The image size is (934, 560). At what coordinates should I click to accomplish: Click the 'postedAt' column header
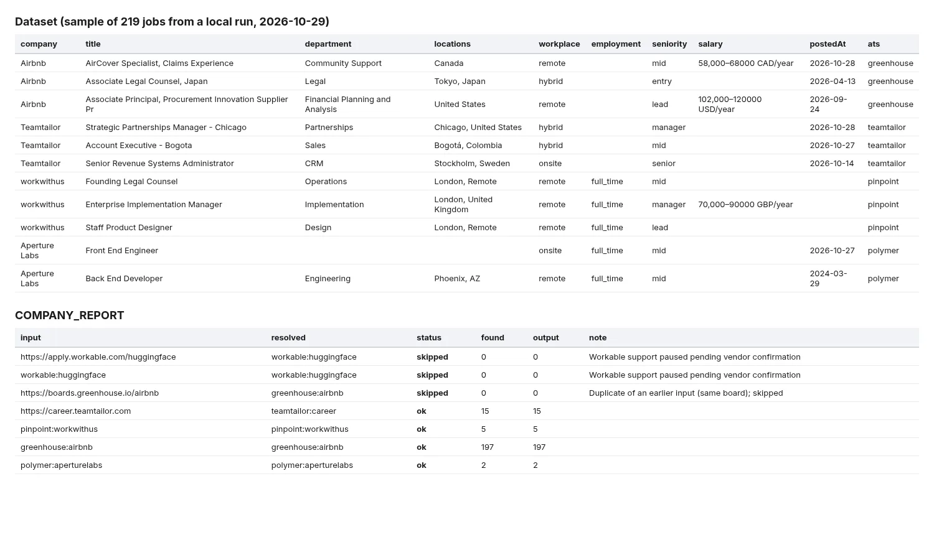(x=828, y=44)
